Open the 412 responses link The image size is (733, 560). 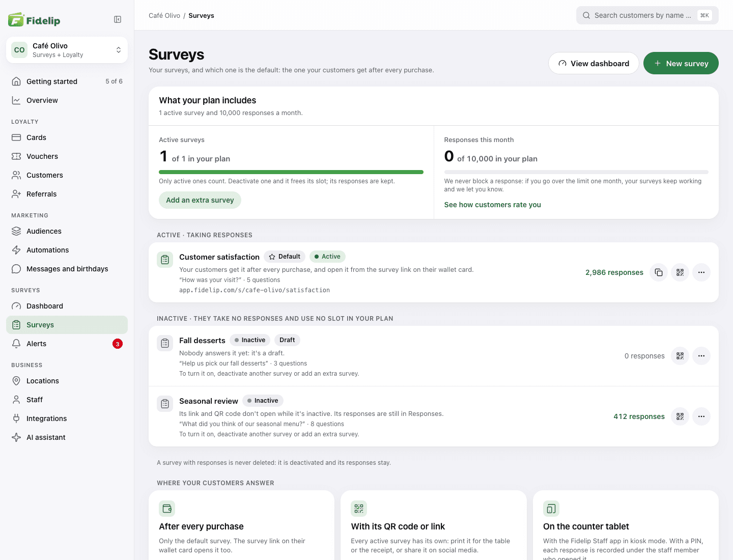(x=639, y=416)
